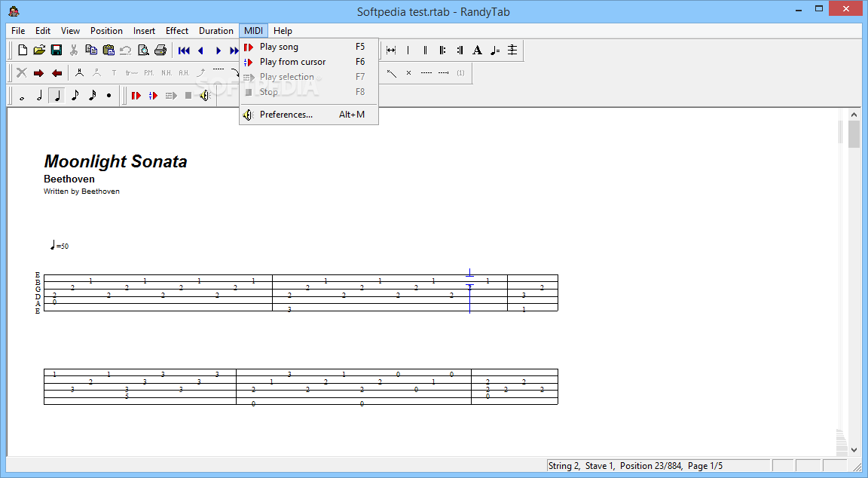Choose Play song from MIDI menu
868x478 pixels.
pos(309,47)
